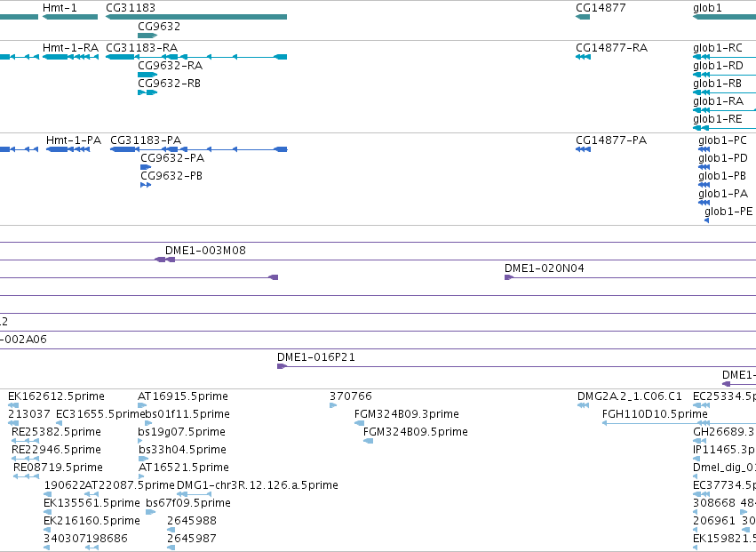Click EST DMG1-chr3R.12.126.a.5prime
This screenshot has height=552, width=756.
tap(258, 485)
